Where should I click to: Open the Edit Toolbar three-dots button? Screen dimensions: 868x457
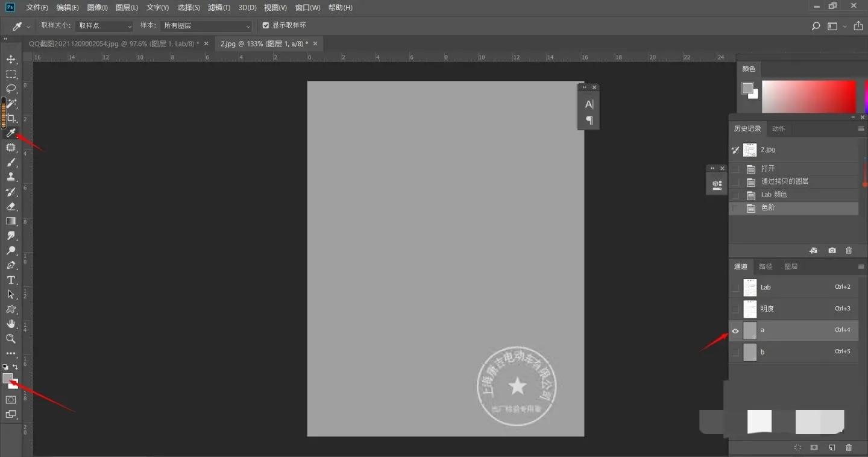(x=11, y=353)
